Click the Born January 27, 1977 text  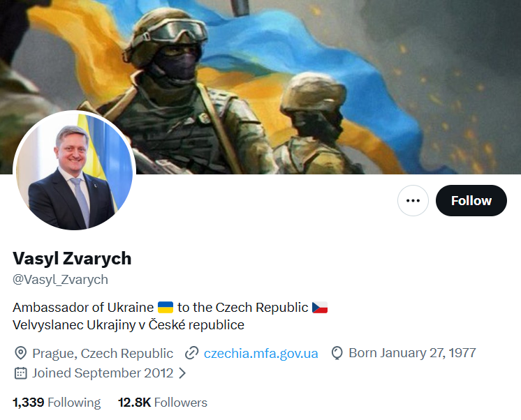click(412, 353)
